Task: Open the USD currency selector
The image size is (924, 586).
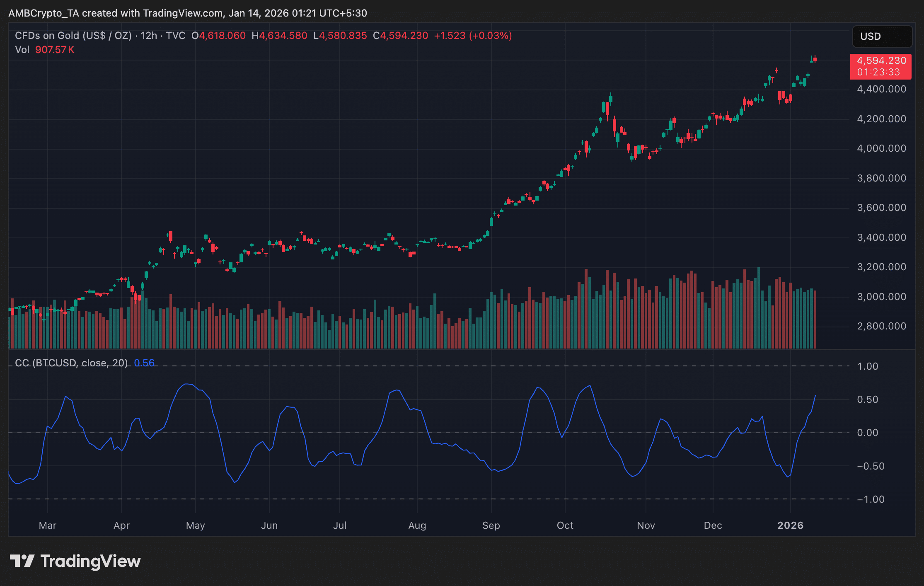Action: click(x=882, y=36)
